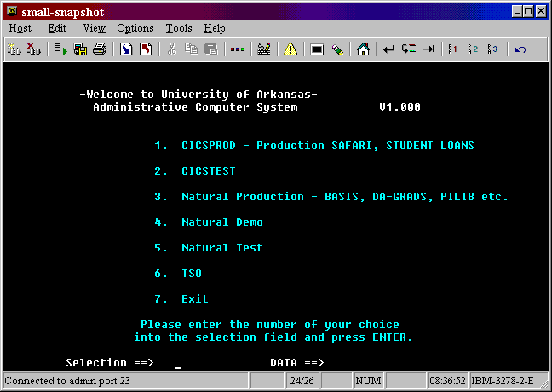Click the small-snapshot title bar icon
This screenshot has height=392, width=552.
click(12, 12)
